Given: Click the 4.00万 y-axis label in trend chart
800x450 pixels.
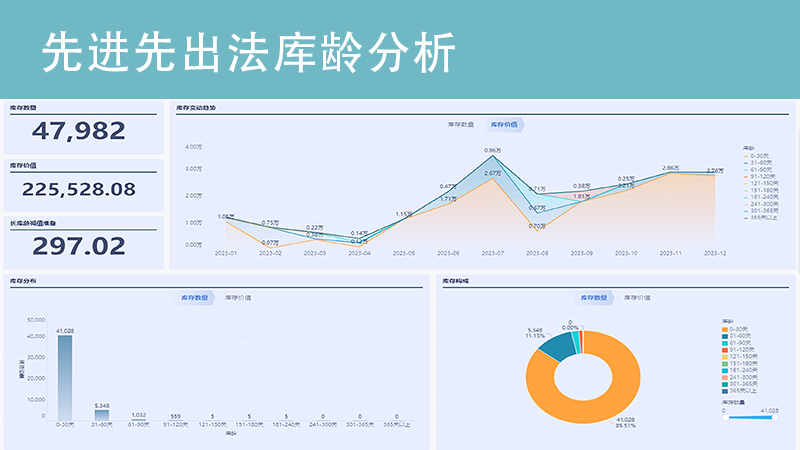Looking at the screenshot, I should click(193, 147).
